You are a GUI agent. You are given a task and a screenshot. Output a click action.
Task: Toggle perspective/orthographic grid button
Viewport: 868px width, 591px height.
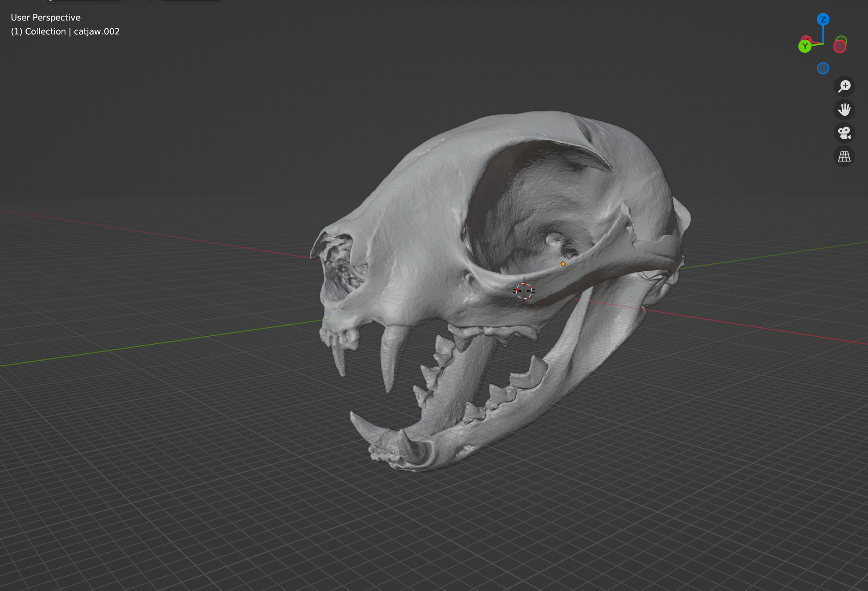844,156
